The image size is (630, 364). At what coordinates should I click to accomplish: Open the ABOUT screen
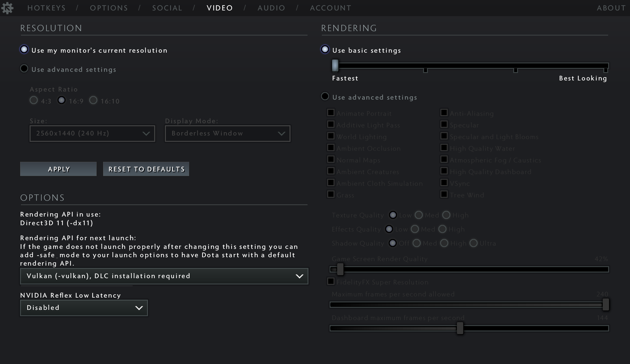611,7
